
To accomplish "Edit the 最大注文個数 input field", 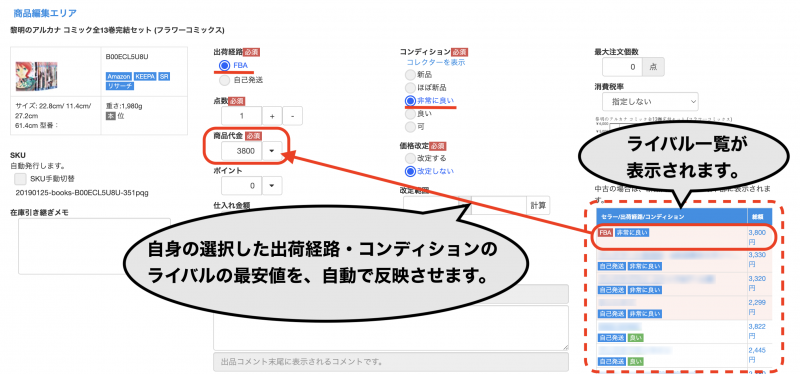I will pos(622,67).
